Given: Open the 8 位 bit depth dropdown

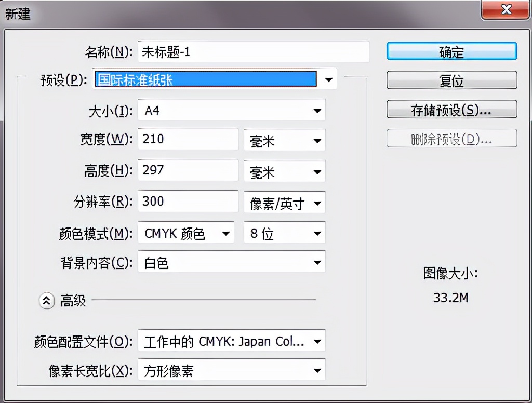Looking at the screenshot, I should [285, 232].
